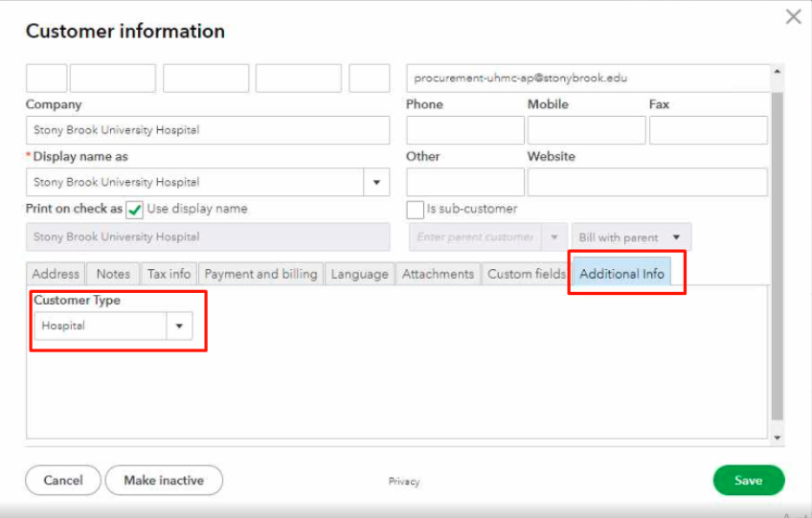Click into the Company name field
The height and width of the screenshot is (518, 812).
click(208, 130)
